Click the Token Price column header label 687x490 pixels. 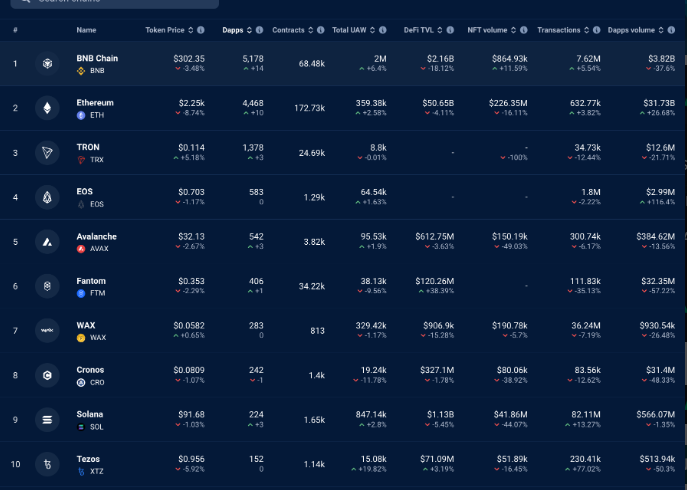tap(165, 30)
